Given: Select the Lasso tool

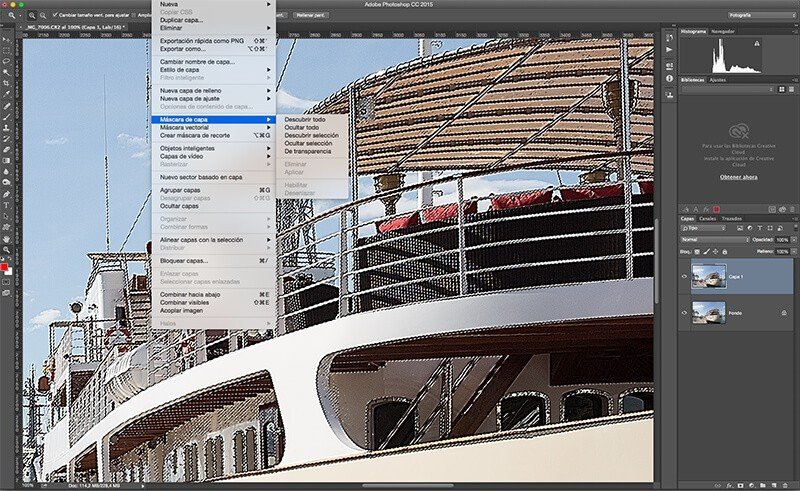Looking at the screenshot, I should pos(7,61).
